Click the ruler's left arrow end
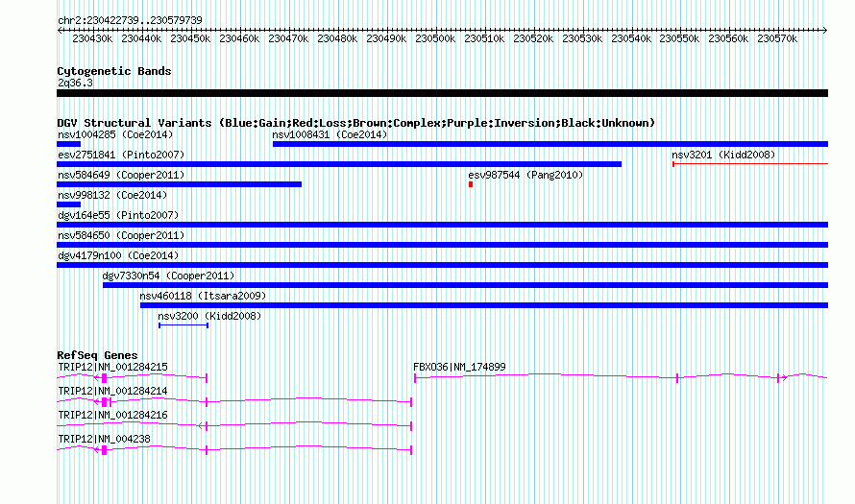Screen dimensions: 855x504 60,31
